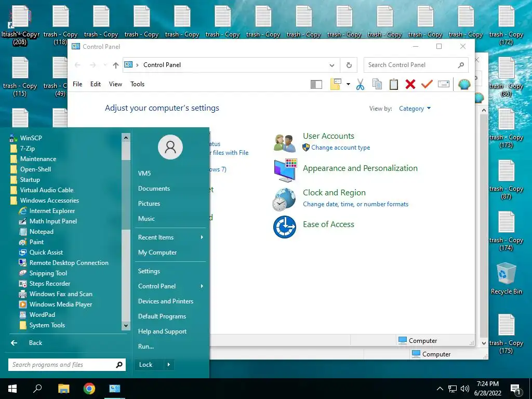532x399 pixels.
Task: Open the views dropdown arrow in toolbar
Action: pos(348,84)
